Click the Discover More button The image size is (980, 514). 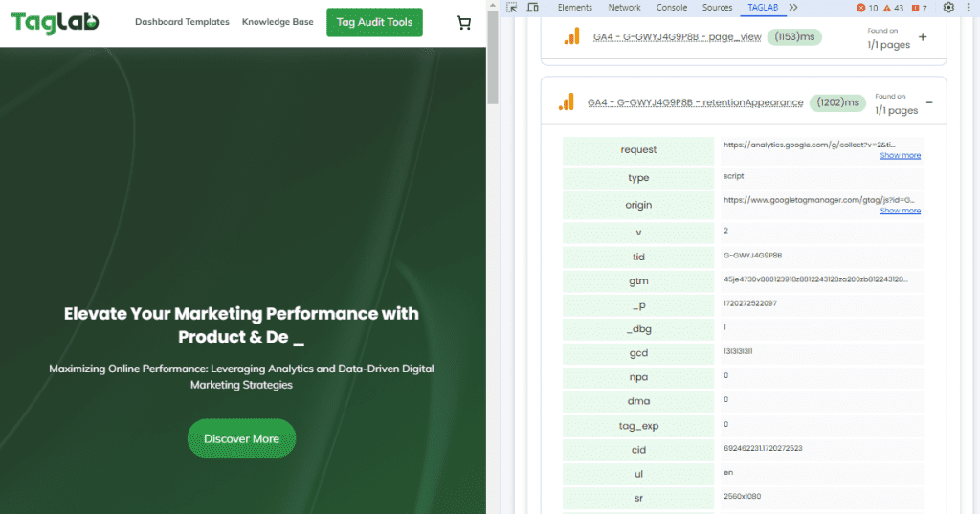coord(241,438)
